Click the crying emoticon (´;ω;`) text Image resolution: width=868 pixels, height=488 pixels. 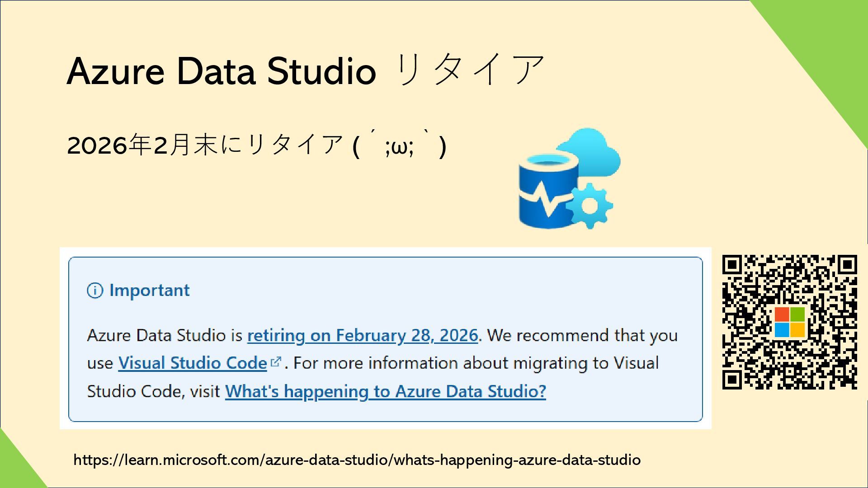(399, 145)
